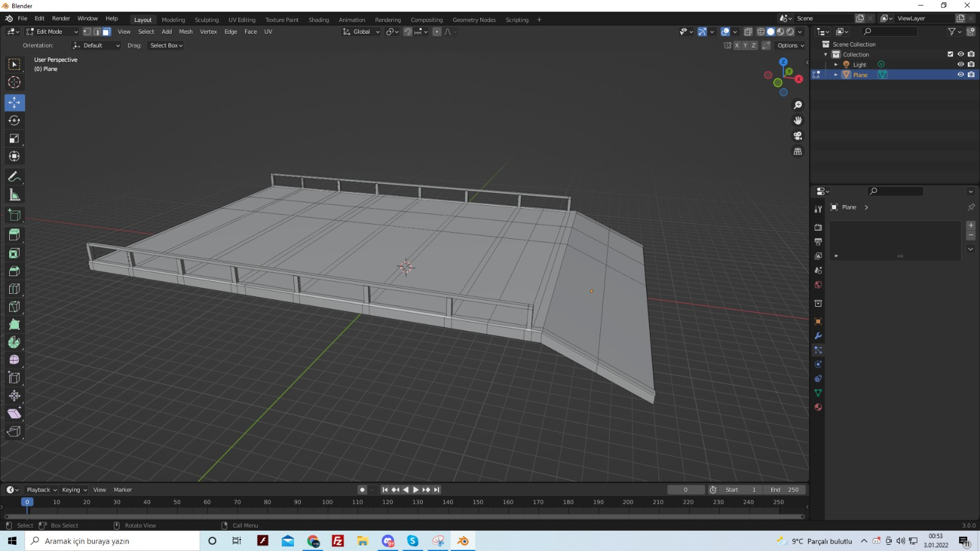The height and width of the screenshot is (551, 980).
Task: Open World properties tab icon
Action: pyautogui.click(x=818, y=285)
